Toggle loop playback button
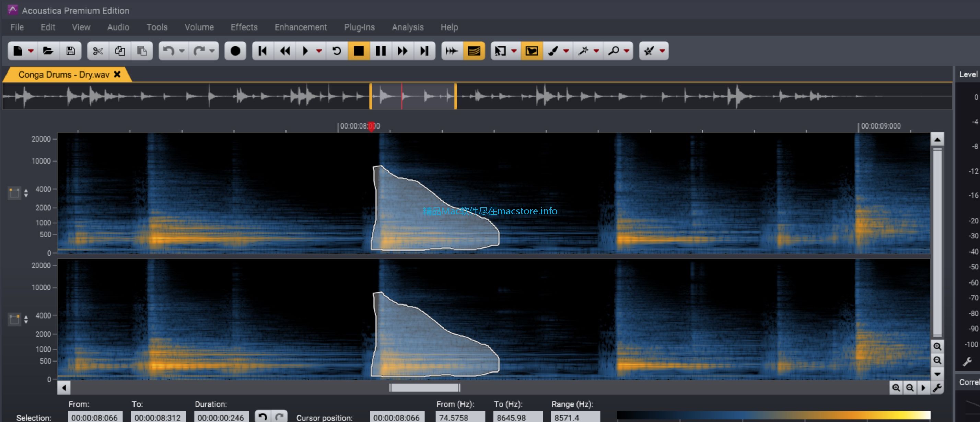 pyautogui.click(x=337, y=51)
